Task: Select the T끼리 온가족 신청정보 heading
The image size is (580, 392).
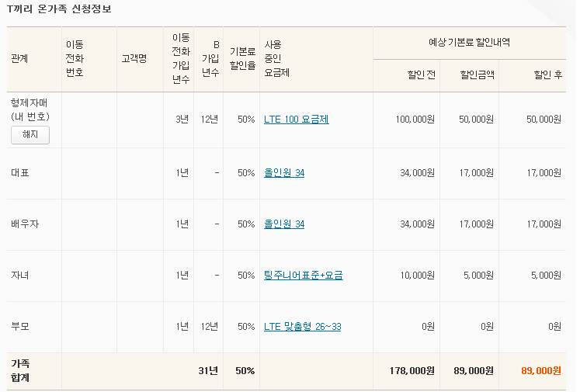Action: point(59,9)
